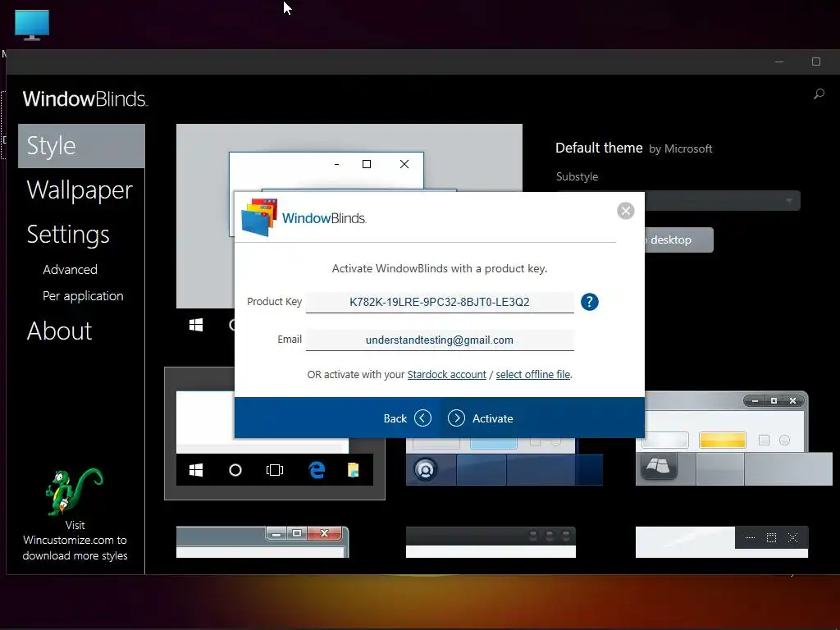840x630 pixels.
Task: Close the activation dialog with round X
Action: tap(625, 211)
